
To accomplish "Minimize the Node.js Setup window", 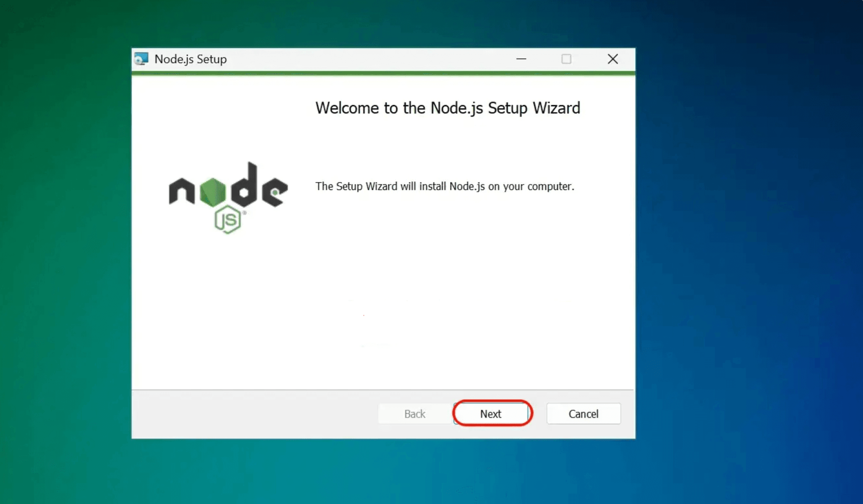I will [521, 59].
